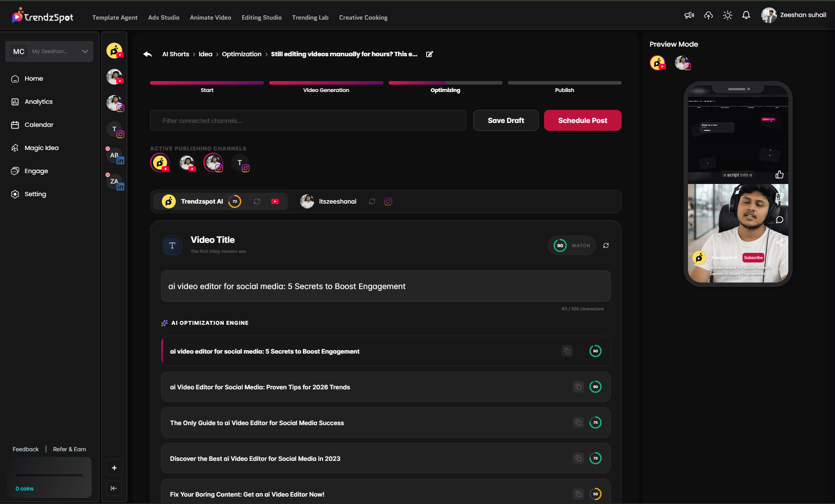The width and height of the screenshot is (835, 504).
Task: Toggle Trendzspot YouTube active publishing channel
Action: tap(160, 163)
